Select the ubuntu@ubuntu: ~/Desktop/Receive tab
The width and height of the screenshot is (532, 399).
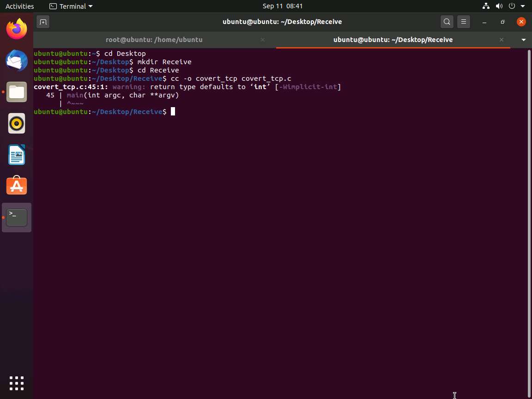pos(393,40)
